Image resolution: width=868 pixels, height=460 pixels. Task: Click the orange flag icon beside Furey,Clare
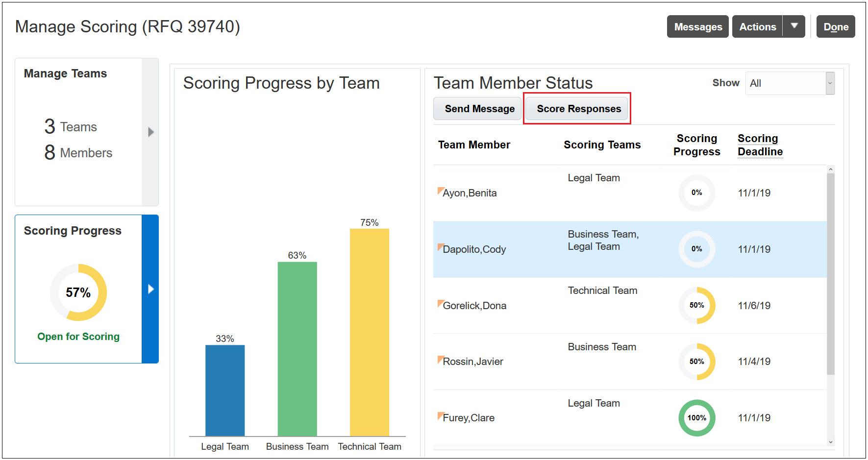point(440,415)
